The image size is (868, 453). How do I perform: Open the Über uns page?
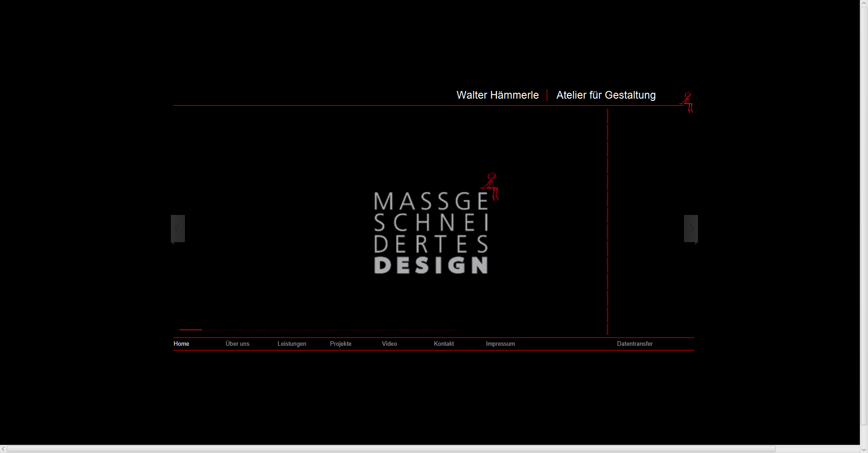tap(237, 344)
